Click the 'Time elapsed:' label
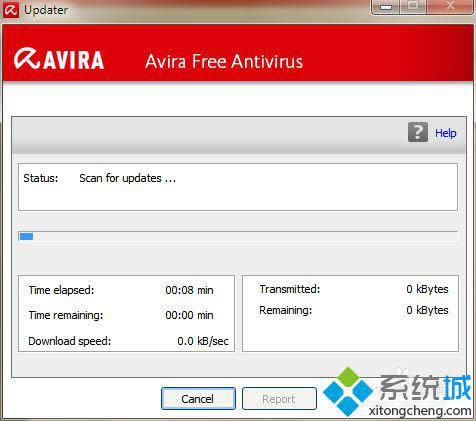Image resolution: width=476 pixels, height=421 pixels. pos(61,290)
